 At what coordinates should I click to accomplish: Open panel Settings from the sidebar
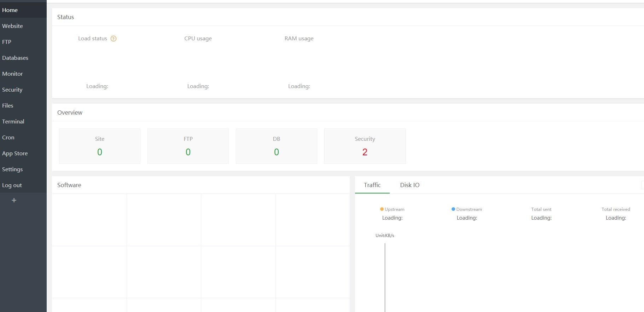[12, 169]
